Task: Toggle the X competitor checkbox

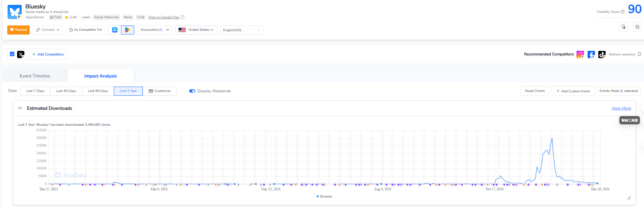Action: pos(12,54)
